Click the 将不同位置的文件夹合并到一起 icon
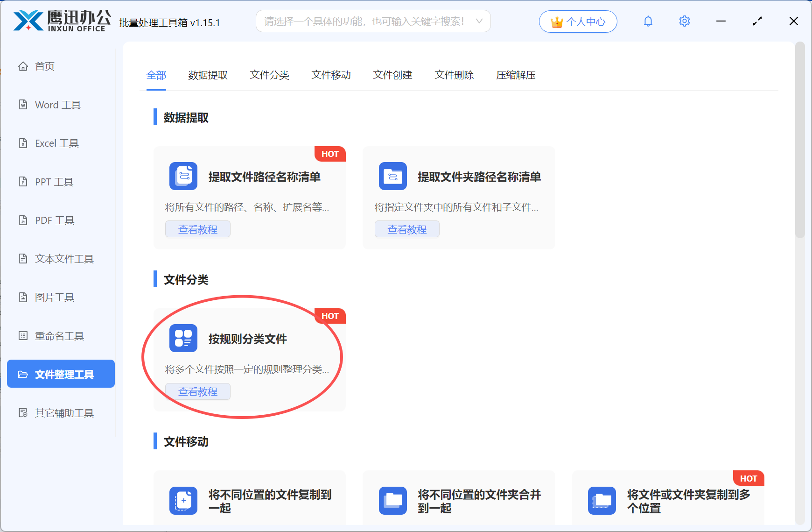 point(393,501)
